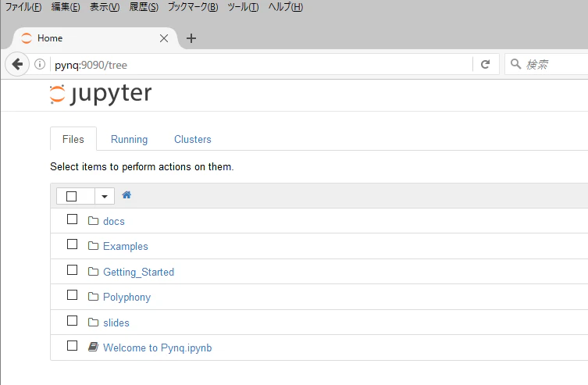Open the slides folder link
This screenshot has height=385, width=588.
pos(116,323)
